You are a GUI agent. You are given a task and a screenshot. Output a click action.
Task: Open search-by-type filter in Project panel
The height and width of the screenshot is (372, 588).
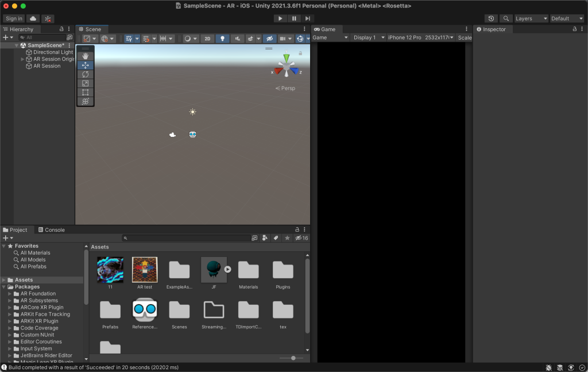(x=265, y=238)
